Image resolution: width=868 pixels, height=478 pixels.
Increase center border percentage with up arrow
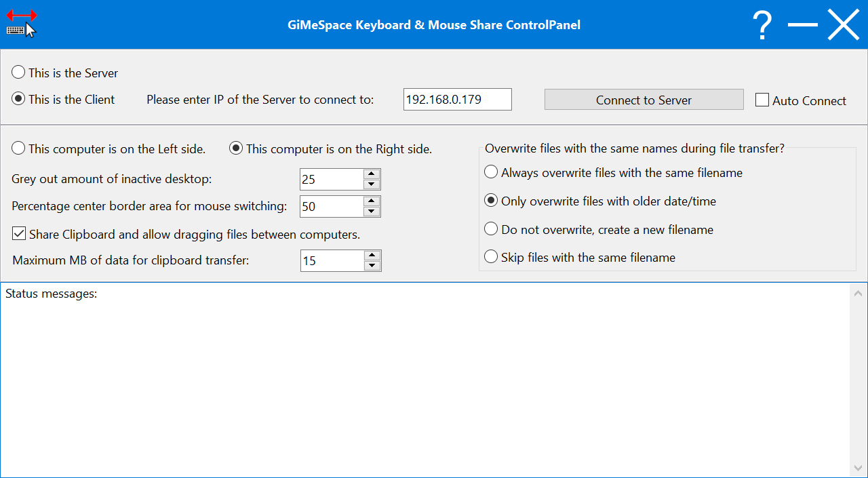[371, 201]
